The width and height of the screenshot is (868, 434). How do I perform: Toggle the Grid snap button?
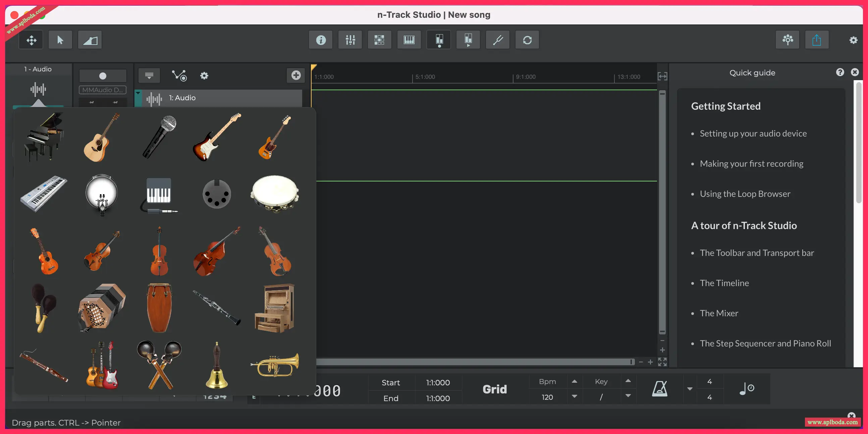click(x=494, y=389)
